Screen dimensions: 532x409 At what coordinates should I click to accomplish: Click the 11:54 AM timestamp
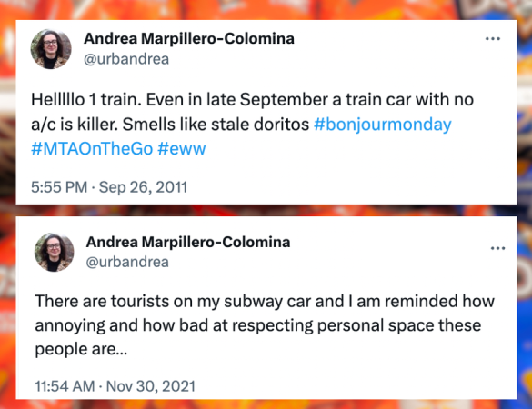(x=65, y=386)
